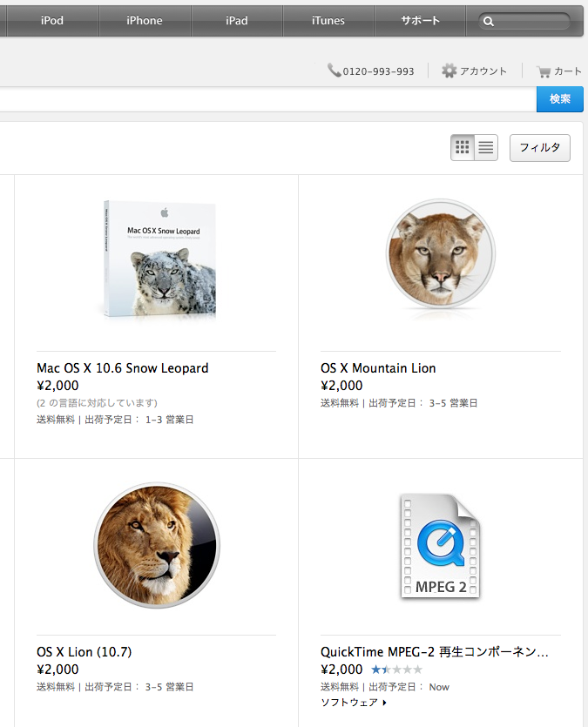Switch to grid view icon
The image size is (588, 727).
point(463,147)
